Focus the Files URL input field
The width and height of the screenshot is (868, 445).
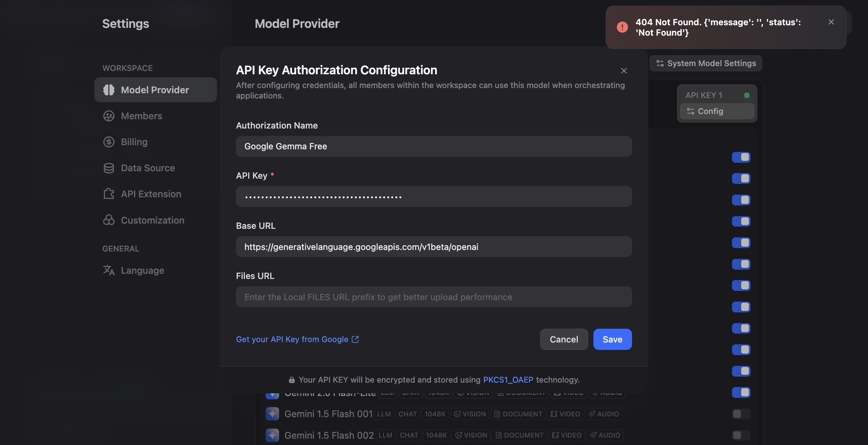434,297
